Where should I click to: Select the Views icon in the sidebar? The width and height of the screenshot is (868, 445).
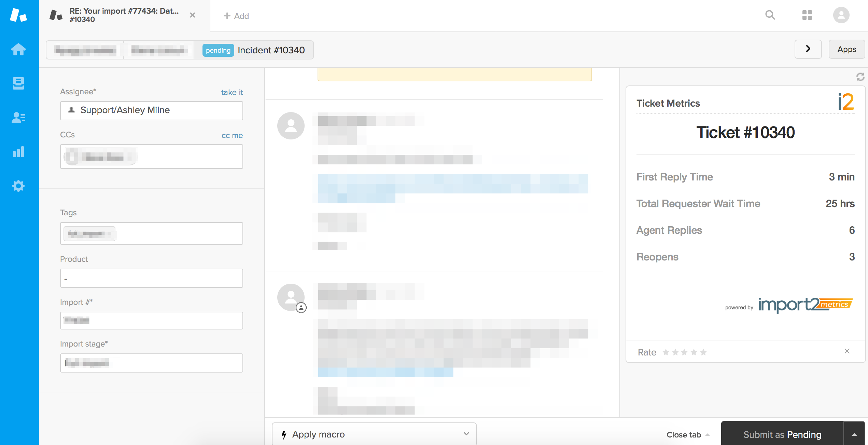tap(18, 83)
